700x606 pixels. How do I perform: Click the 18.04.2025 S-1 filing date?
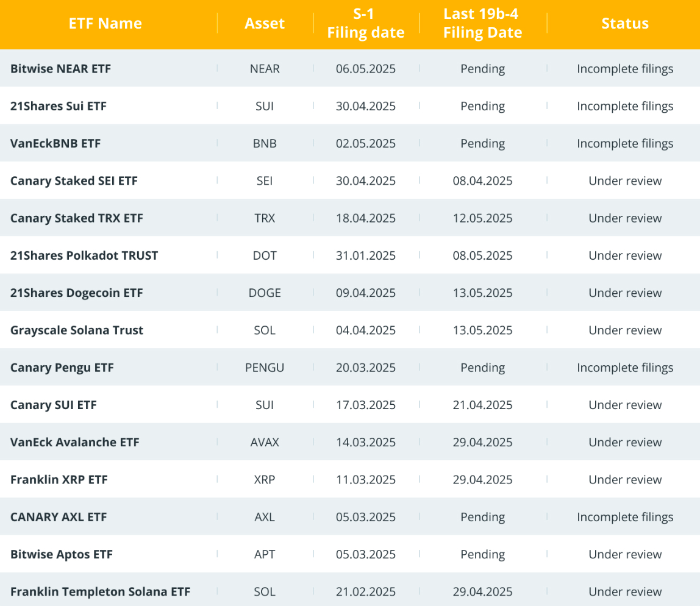coord(366,218)
